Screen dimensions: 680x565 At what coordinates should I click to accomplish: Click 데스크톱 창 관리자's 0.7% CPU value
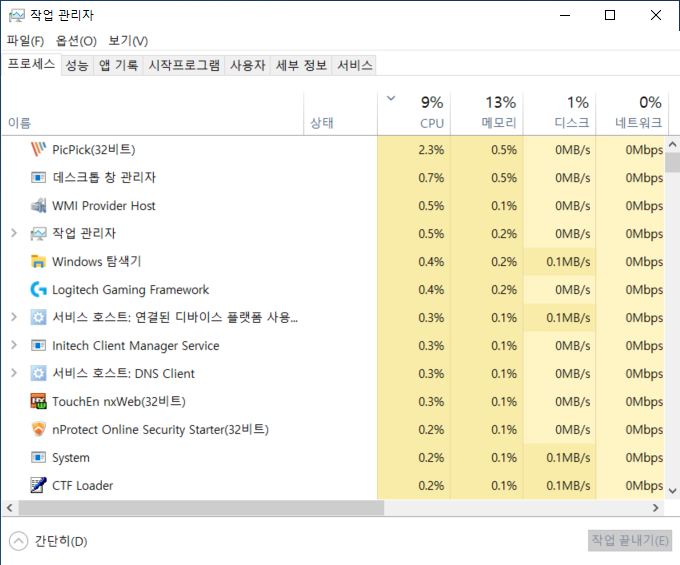(431, 177)
